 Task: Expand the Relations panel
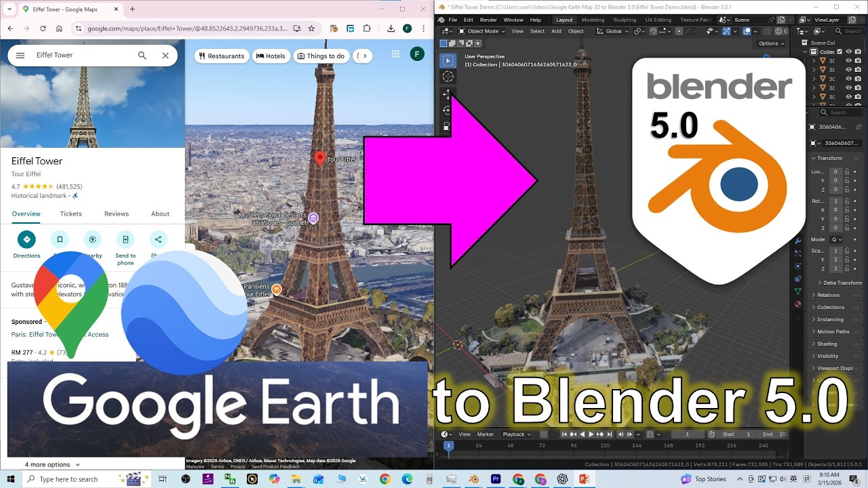pos(828,295)
